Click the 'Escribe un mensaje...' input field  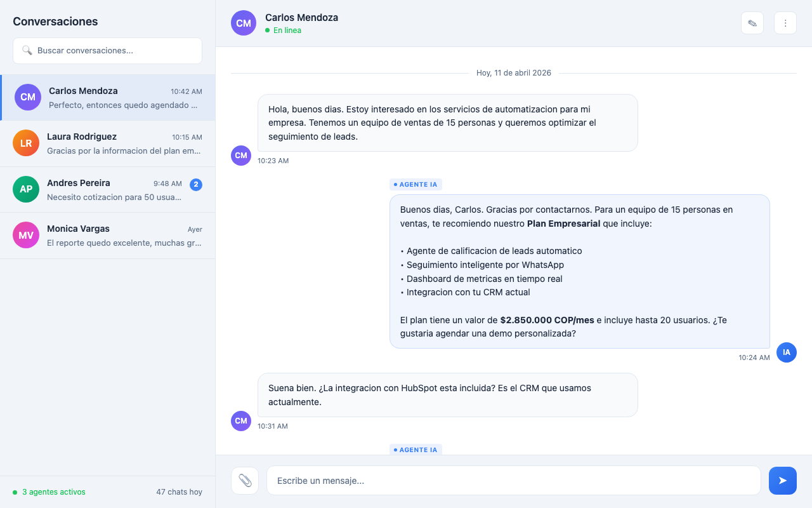pyautogui.click(x=514, y=481)
